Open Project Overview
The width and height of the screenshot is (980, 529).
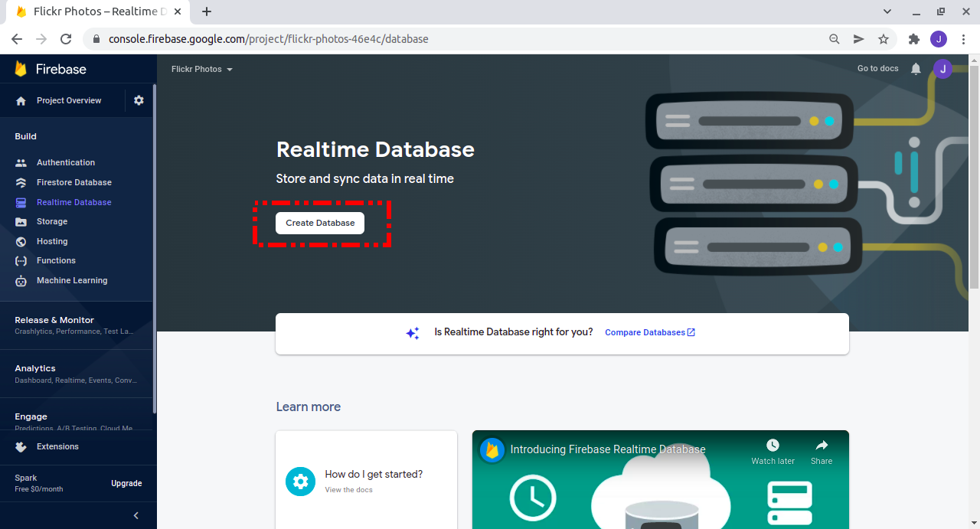69,100
